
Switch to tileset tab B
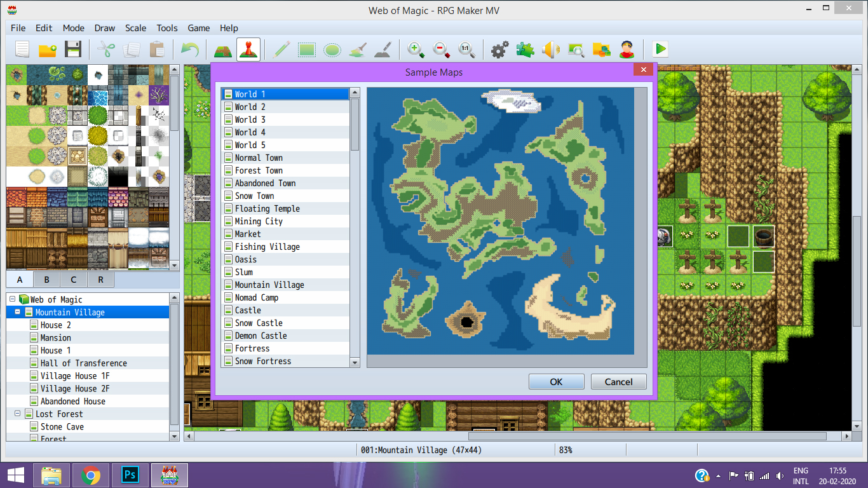[47, 280]
